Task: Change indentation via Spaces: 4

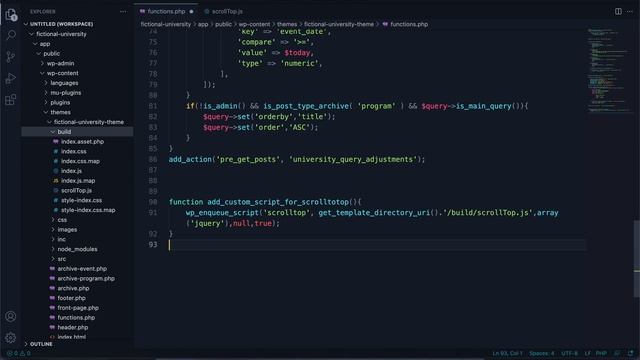Action: pos(542,353)
